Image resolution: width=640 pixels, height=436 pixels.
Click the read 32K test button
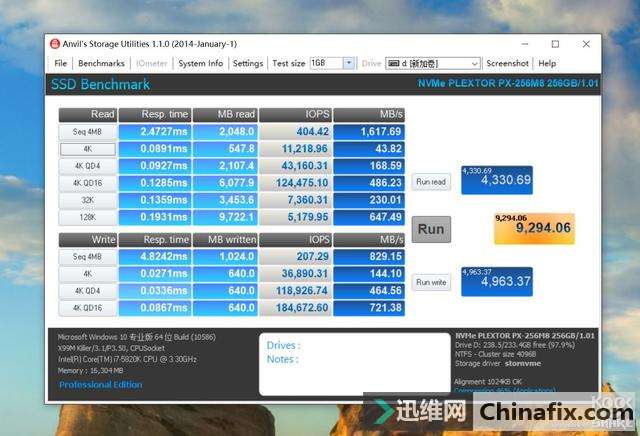(87, 200)
